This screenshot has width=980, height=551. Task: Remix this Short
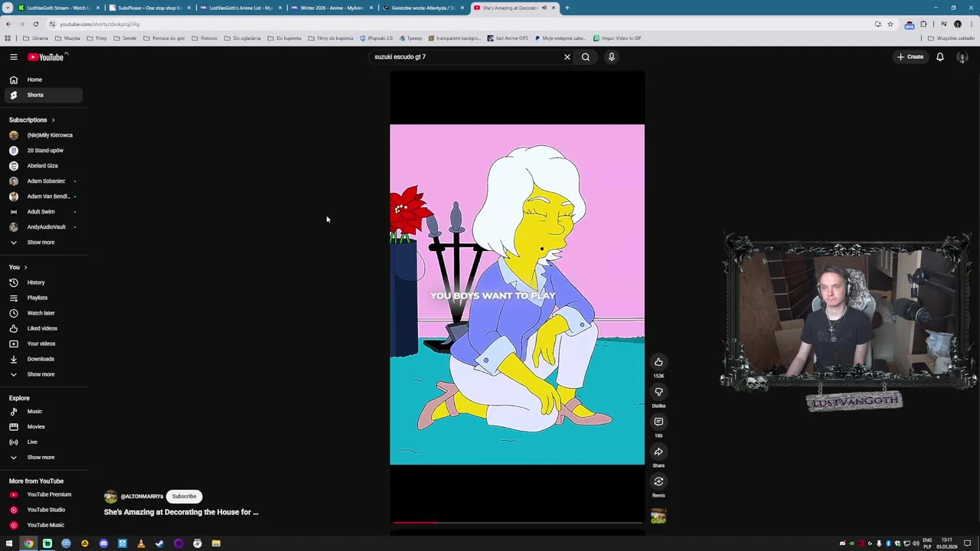click(658, 481)
